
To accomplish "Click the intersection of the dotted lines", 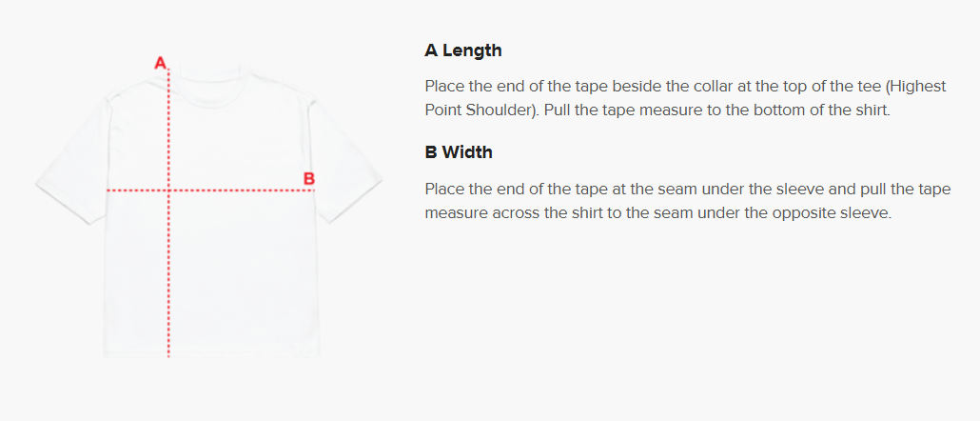I will 168,190.
